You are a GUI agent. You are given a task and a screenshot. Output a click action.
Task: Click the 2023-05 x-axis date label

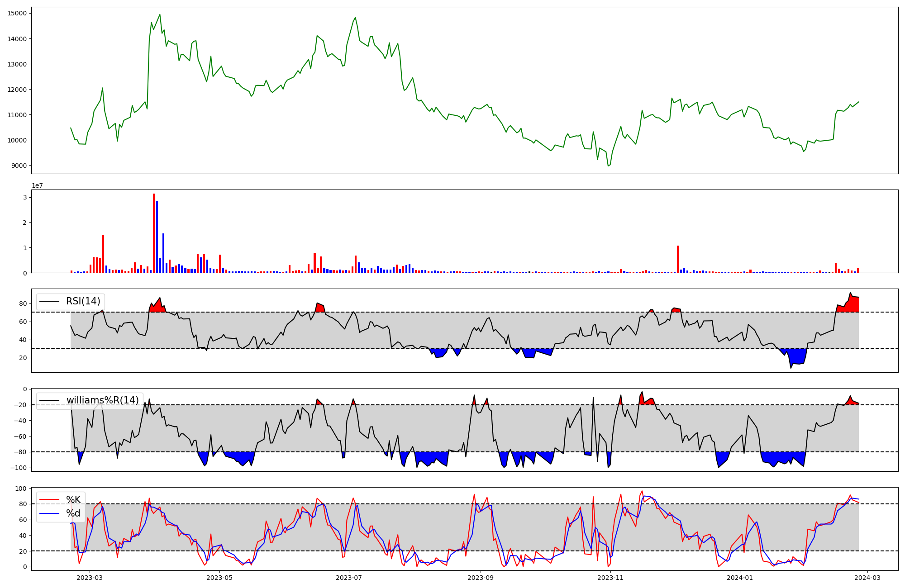pos(219,578)
